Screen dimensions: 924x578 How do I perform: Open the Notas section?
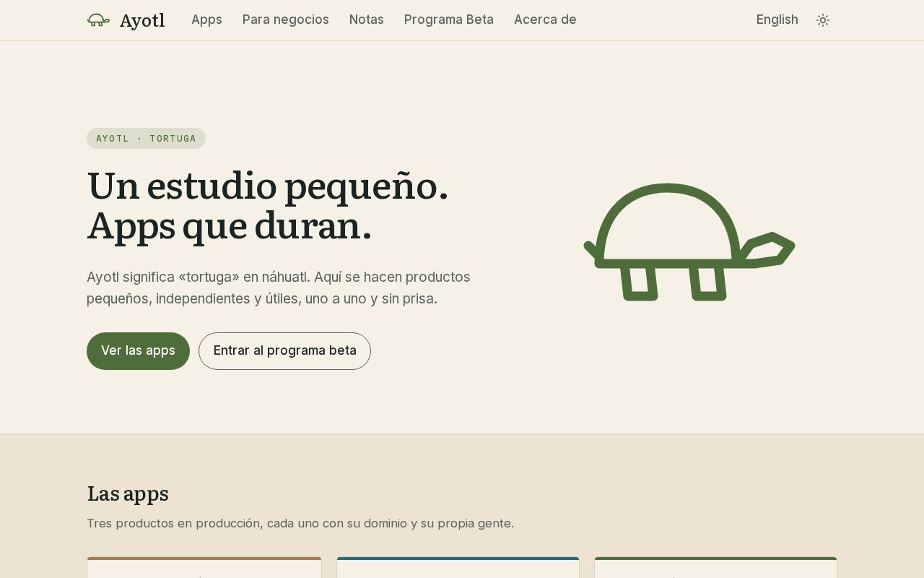(367, 20)
